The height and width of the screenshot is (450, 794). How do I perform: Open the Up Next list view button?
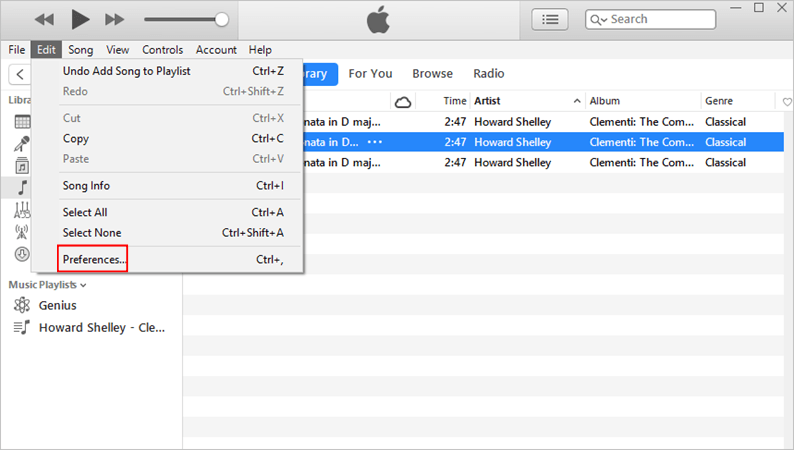[550, 20]
